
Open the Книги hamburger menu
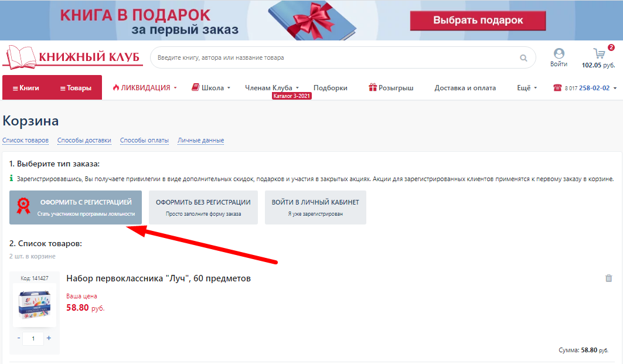(x=26, y=88)
